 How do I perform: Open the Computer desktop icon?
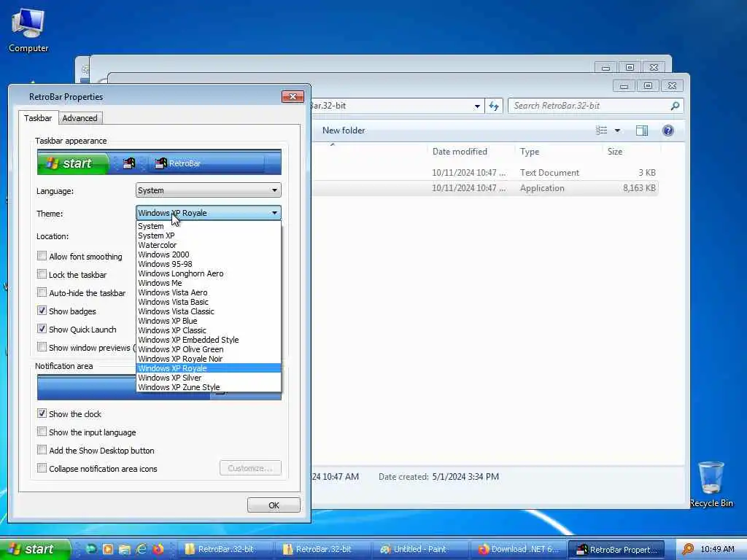28,31
